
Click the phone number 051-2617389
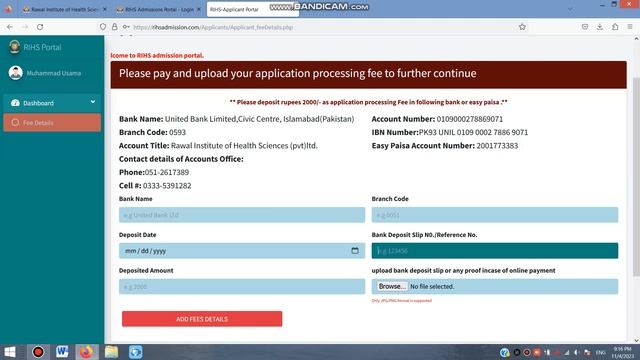click(x=167, y=172)
